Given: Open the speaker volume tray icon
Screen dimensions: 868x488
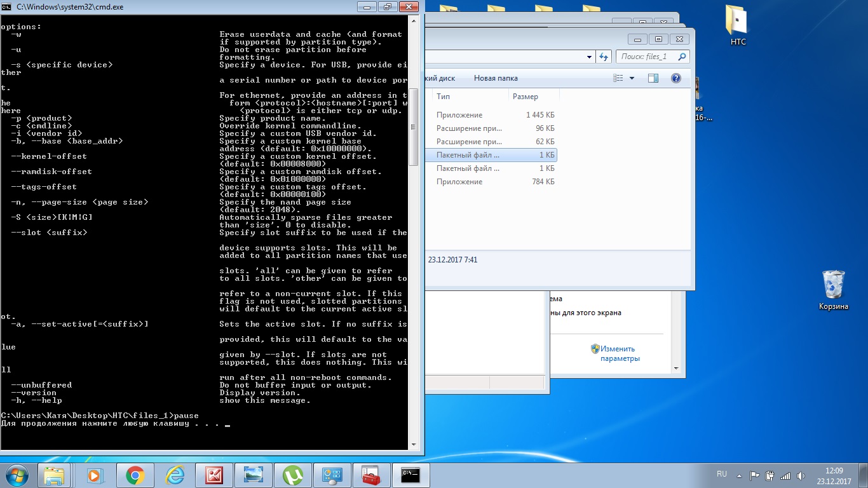Looking at the screenshot, I should tap(802, 475).
